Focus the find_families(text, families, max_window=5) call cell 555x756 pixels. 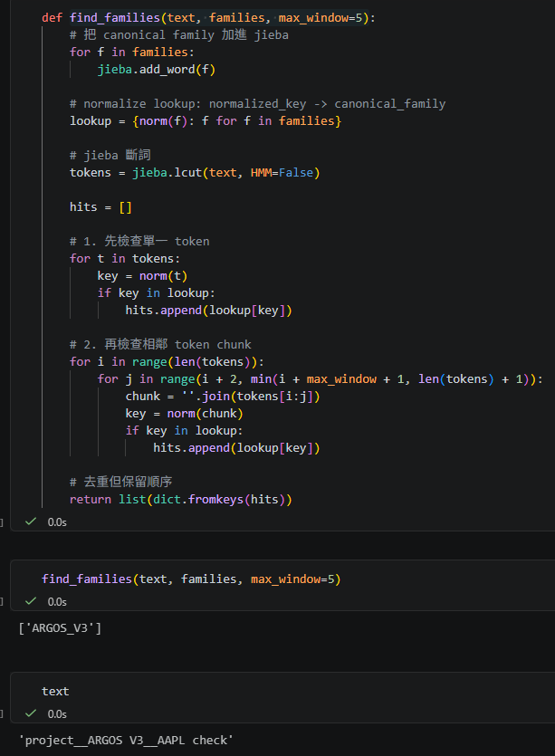click(191, 579)
